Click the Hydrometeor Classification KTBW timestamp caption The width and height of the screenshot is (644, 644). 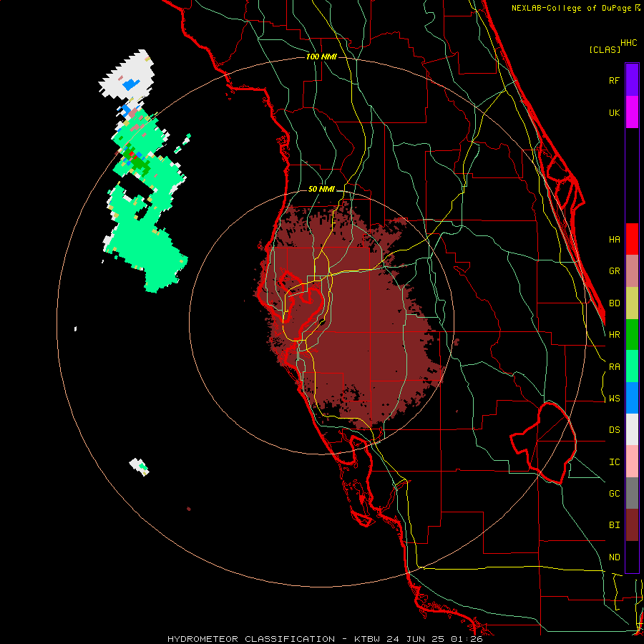pyautogui.click(x=324, y=639)
